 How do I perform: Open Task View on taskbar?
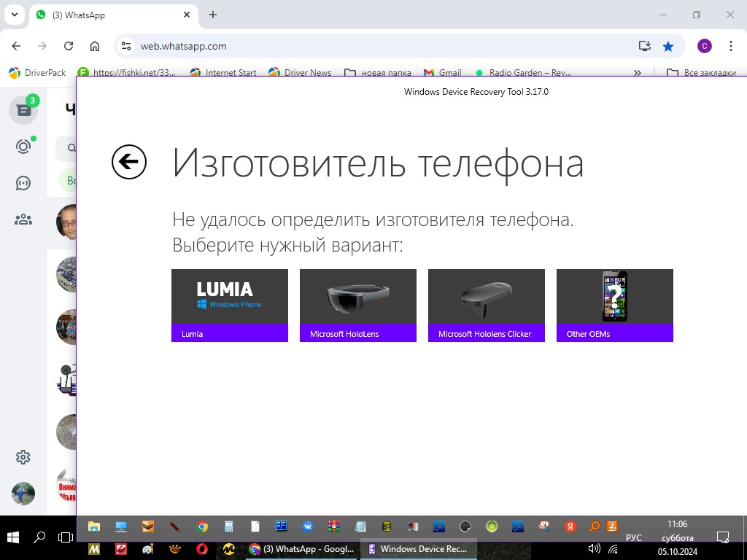point(65,537)
